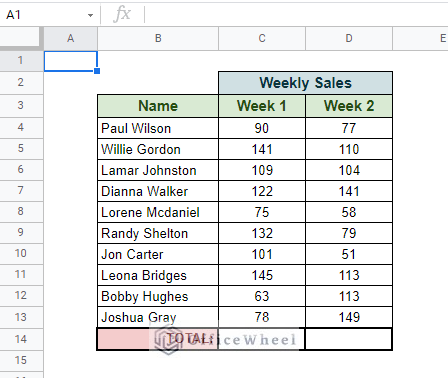The image size is (448, 378).
Task: Select row 14 header
Action: pos(21,339)
